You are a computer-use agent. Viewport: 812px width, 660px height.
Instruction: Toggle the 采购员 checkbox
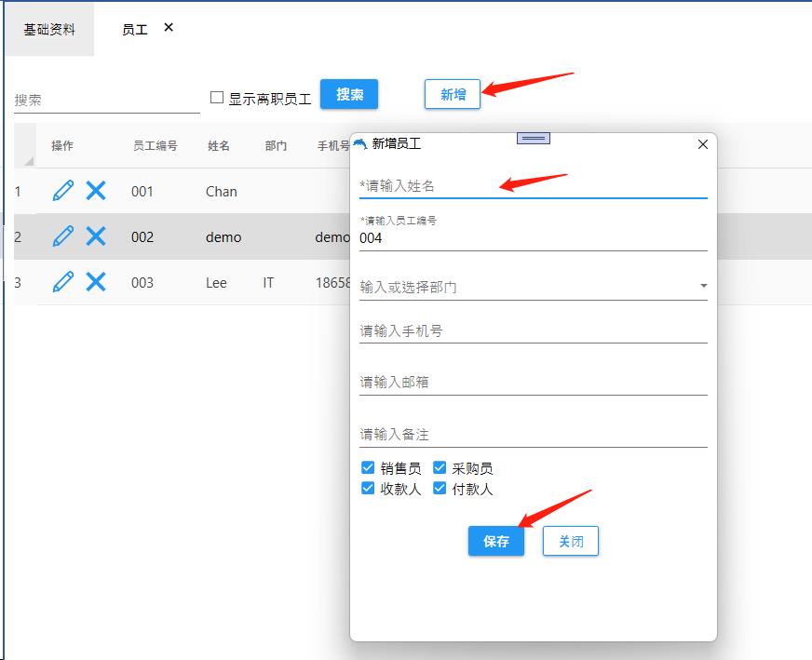440,467
